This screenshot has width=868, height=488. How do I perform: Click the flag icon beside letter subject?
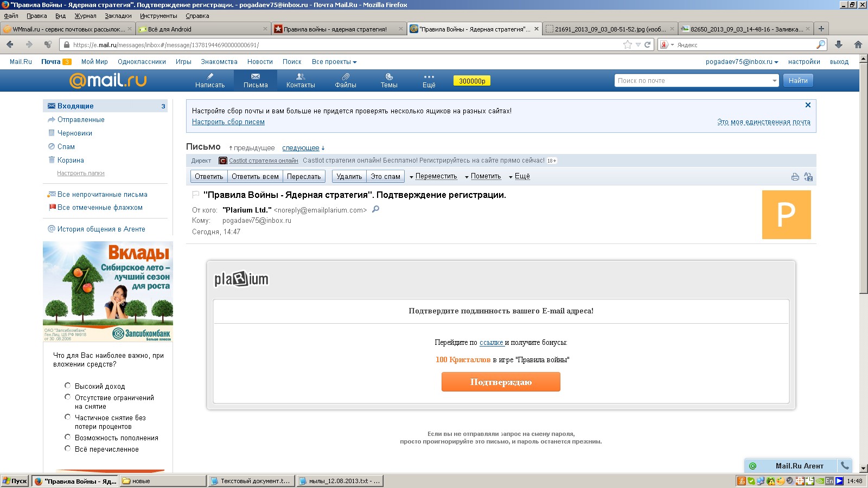tap(196, 195)
